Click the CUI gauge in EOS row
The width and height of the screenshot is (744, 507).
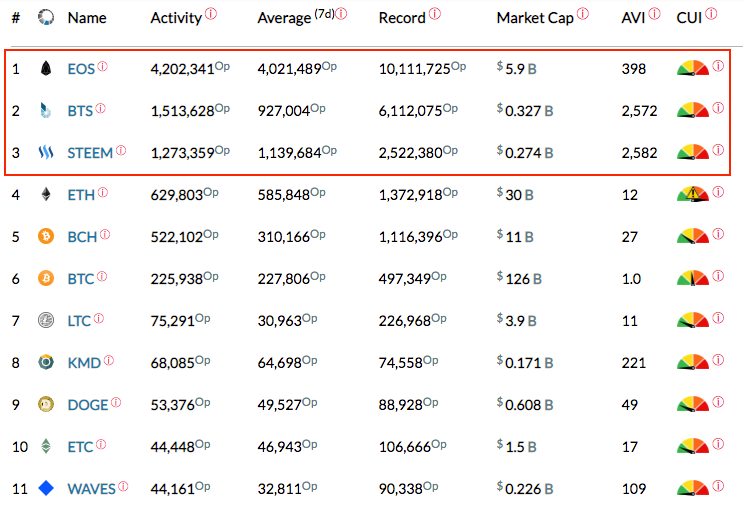pyautogui.click(x=693, y=68)
